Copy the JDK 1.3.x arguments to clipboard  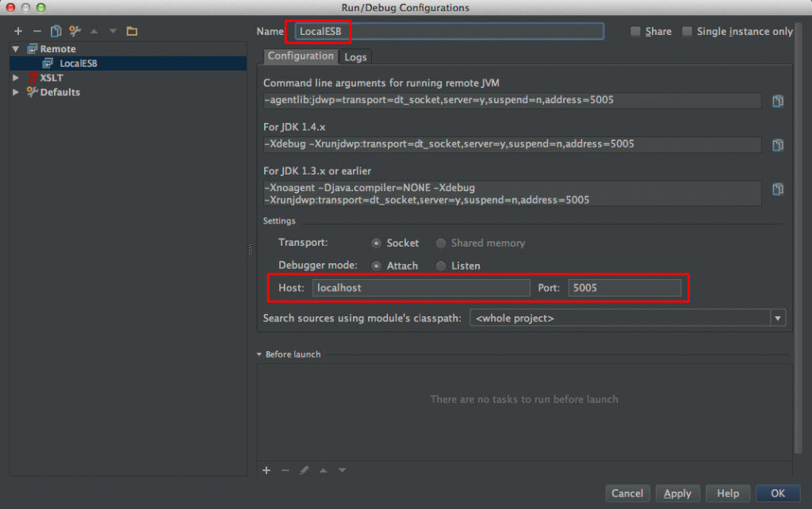coord(778,189)
